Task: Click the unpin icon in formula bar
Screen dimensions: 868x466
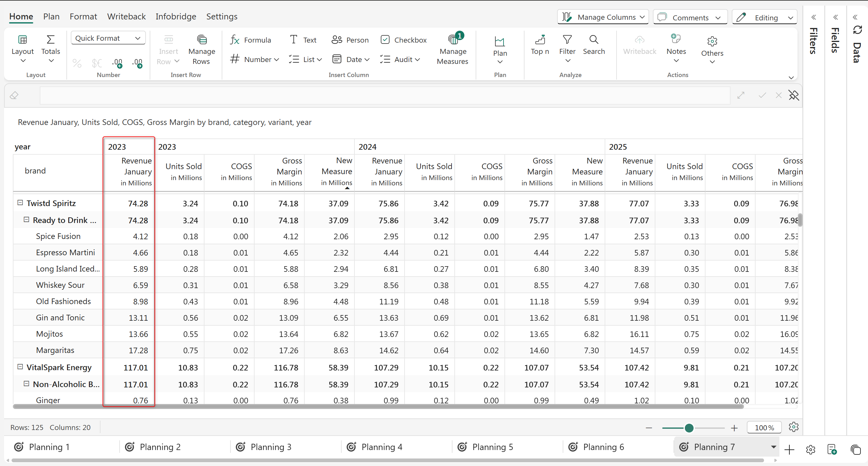Action: (x=793, y=95)
